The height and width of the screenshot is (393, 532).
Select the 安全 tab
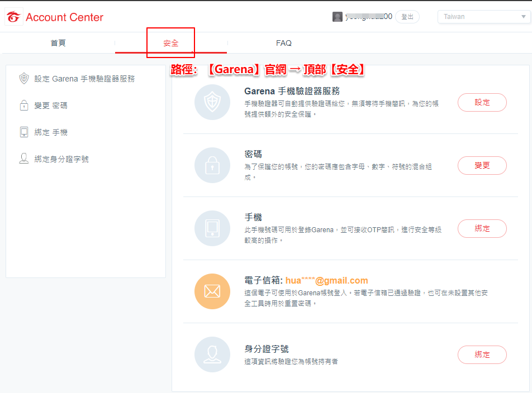pos(170,43)
